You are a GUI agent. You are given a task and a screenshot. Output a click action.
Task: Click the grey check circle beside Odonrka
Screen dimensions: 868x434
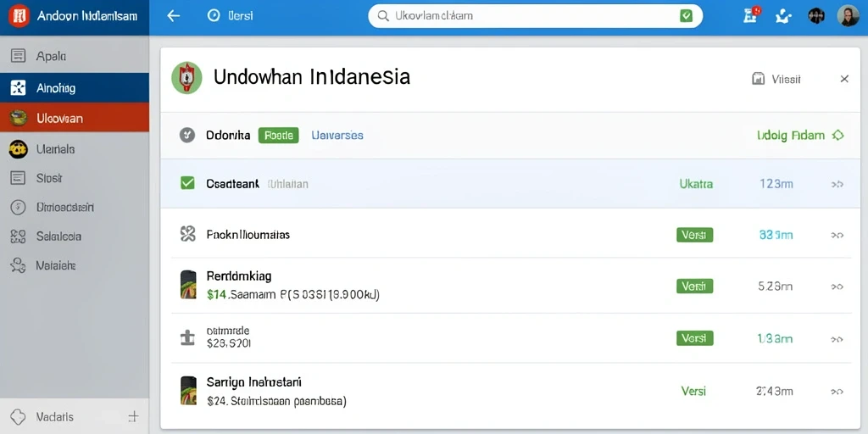tap(187, 135)
